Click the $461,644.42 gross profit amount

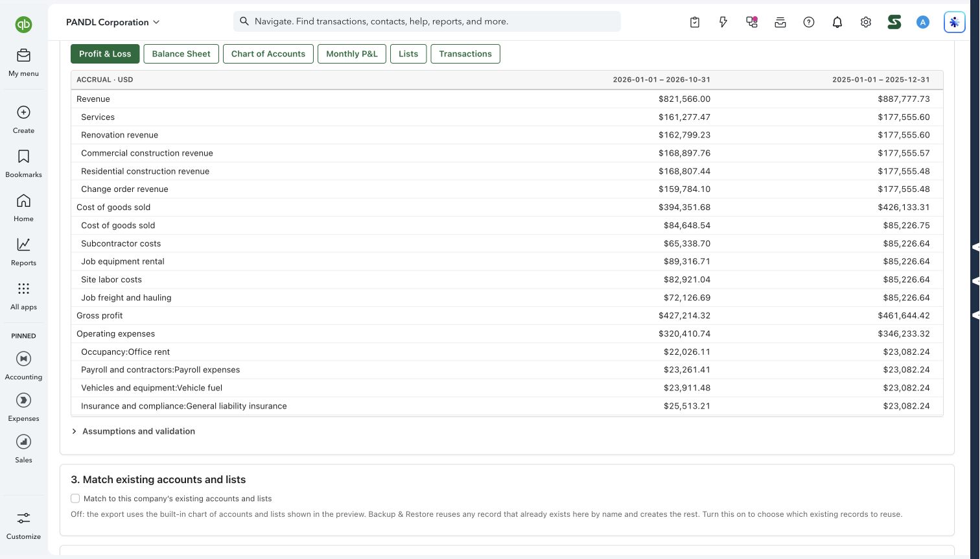coord(904,316)
